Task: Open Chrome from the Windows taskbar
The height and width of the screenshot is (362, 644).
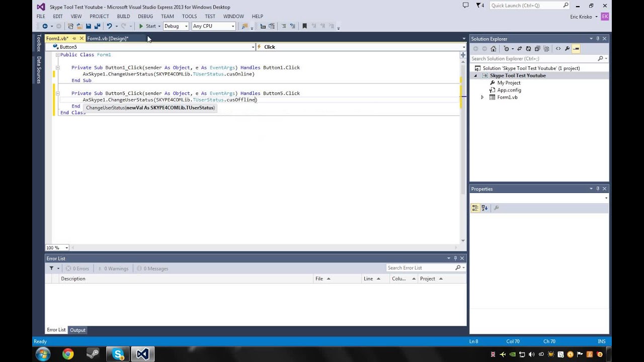Action: pyautogui.click(x=68, y=354)
